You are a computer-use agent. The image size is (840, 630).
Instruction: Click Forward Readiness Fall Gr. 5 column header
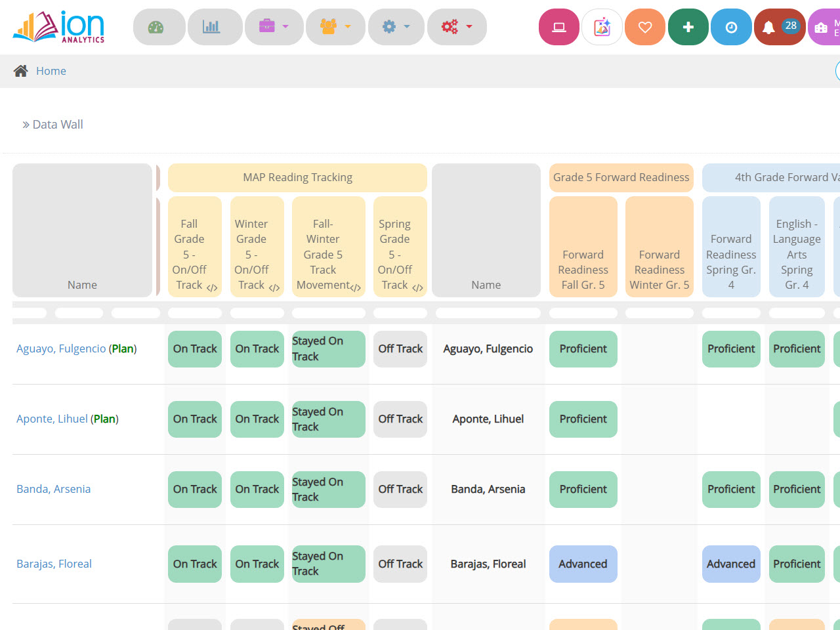583,247
